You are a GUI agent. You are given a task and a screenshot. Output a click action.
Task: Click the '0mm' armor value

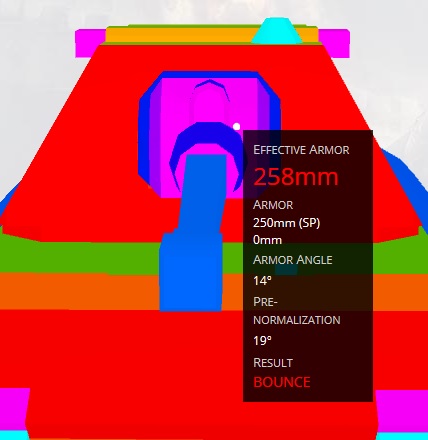point(267,240)
